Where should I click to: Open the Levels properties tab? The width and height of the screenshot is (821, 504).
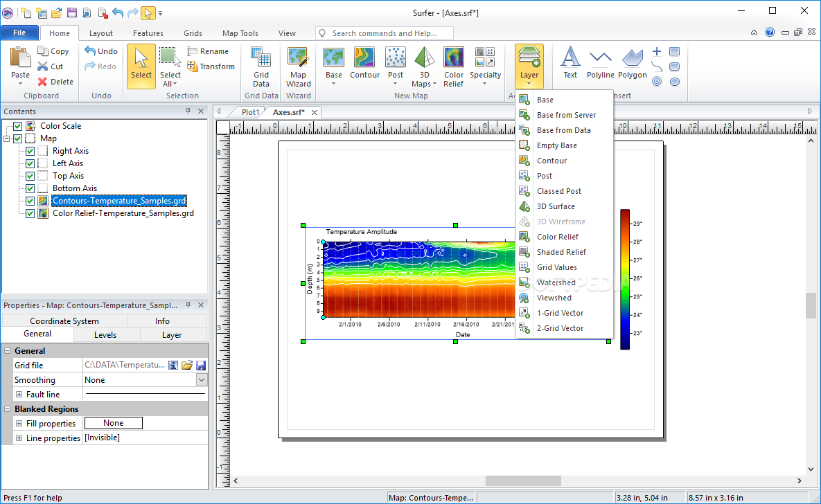pos(105,335)
